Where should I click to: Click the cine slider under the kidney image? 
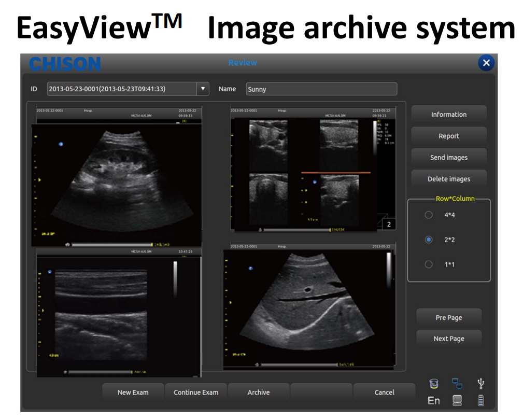112,245
